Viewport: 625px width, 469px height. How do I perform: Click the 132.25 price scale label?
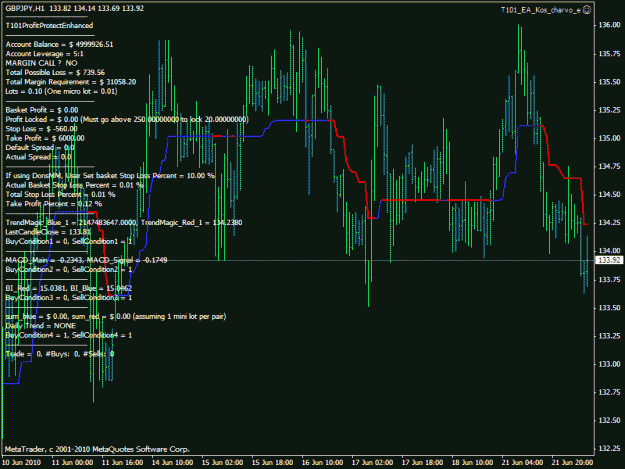609,448
